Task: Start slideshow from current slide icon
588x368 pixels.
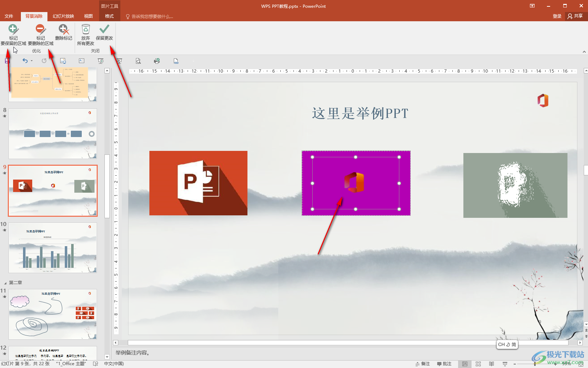Action: click(x=101, y=61)
